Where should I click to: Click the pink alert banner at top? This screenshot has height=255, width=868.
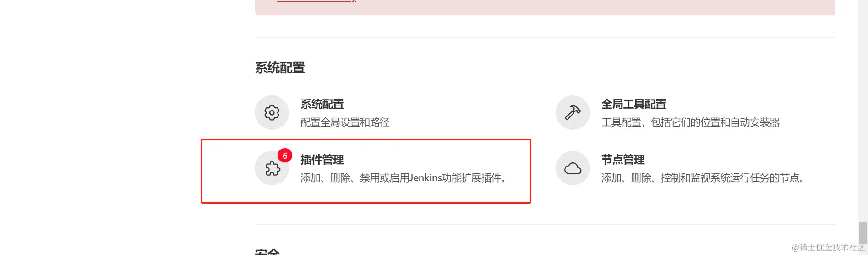(545, 7)
